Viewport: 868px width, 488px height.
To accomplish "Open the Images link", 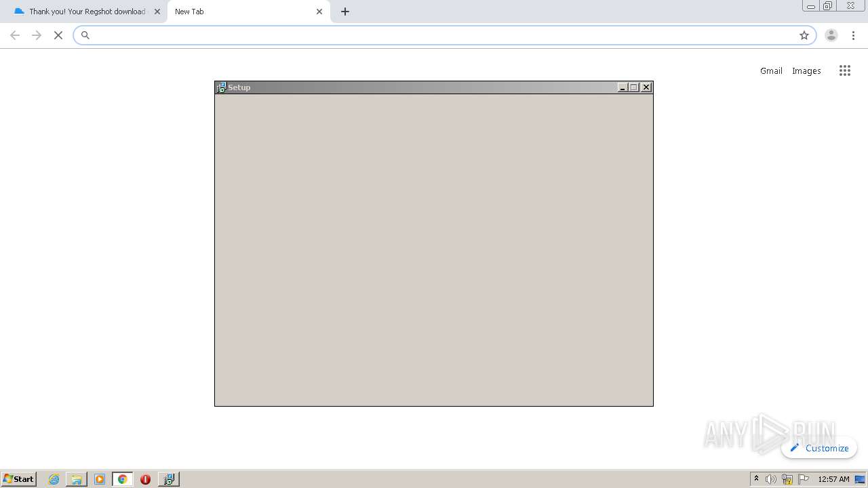I will coord(806,70).
